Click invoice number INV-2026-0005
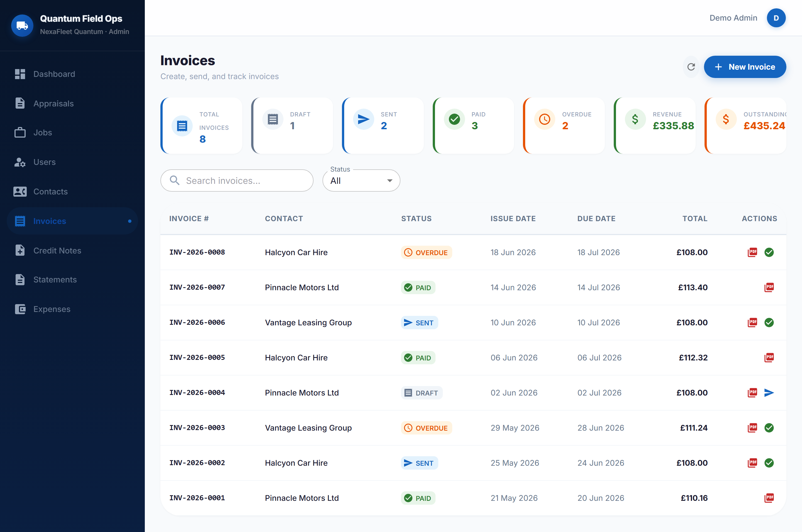 (x=197, y=358)
